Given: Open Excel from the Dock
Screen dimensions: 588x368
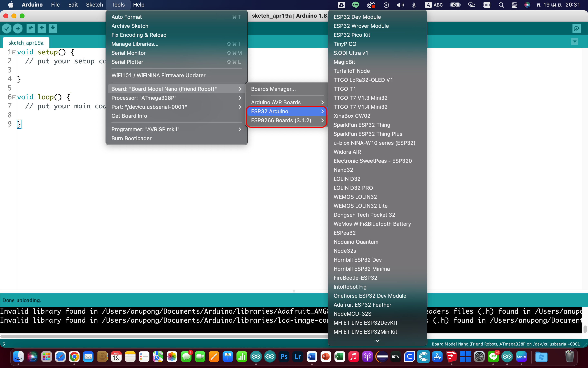Looking at the screenshot, I should pos(340,357).
